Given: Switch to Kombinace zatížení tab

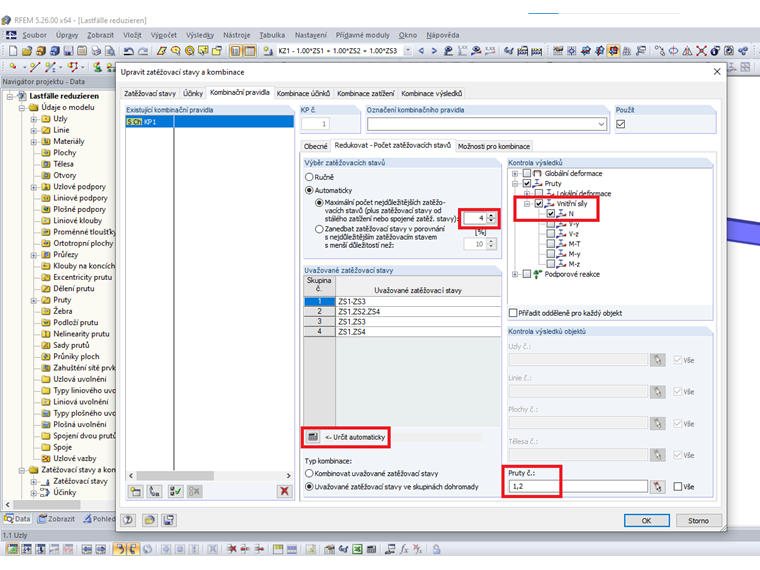Looking at the screenshot, I should [365, 94].
